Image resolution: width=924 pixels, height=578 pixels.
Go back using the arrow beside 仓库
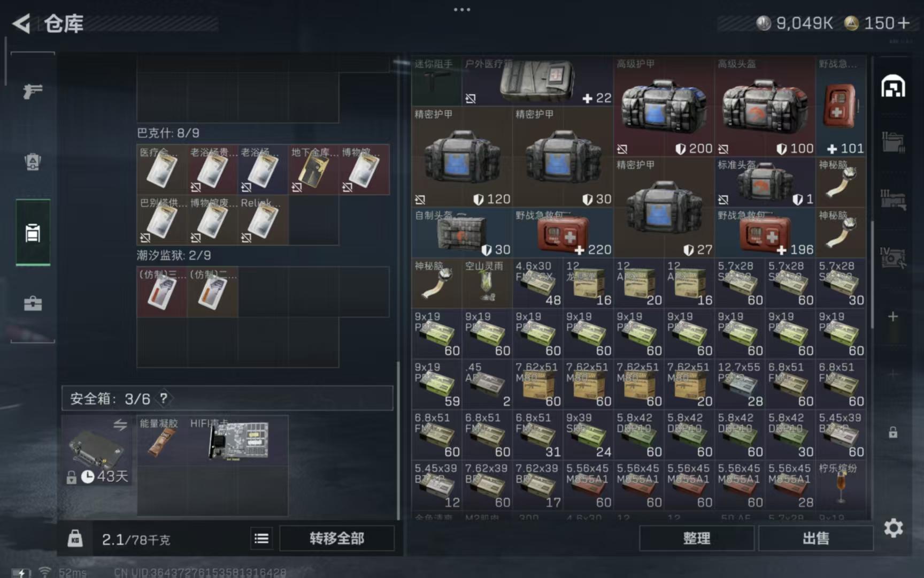point(21,24)
